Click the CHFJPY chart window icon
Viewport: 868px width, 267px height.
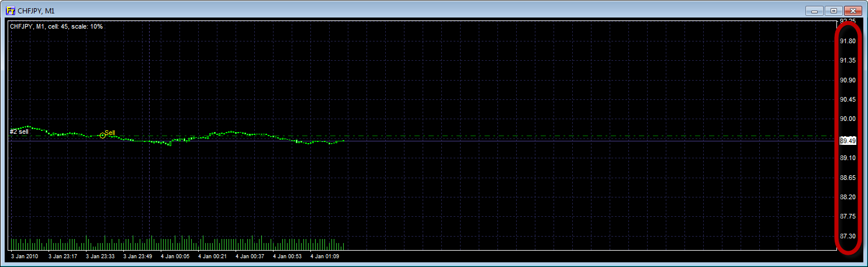pyautogui.click(x=10, y=11)
